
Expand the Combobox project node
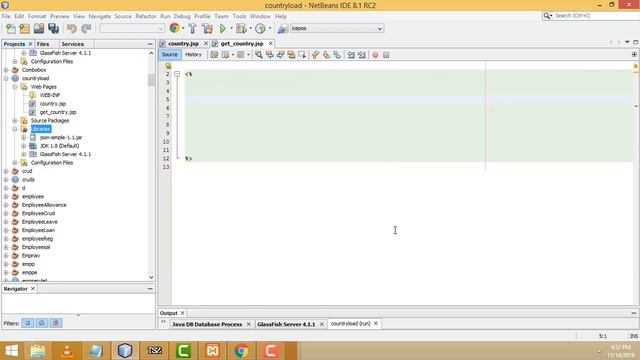coord(6,70)
